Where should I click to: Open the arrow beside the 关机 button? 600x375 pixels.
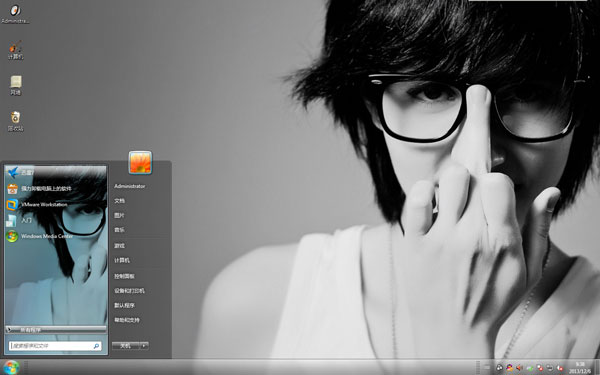(144, 346)
